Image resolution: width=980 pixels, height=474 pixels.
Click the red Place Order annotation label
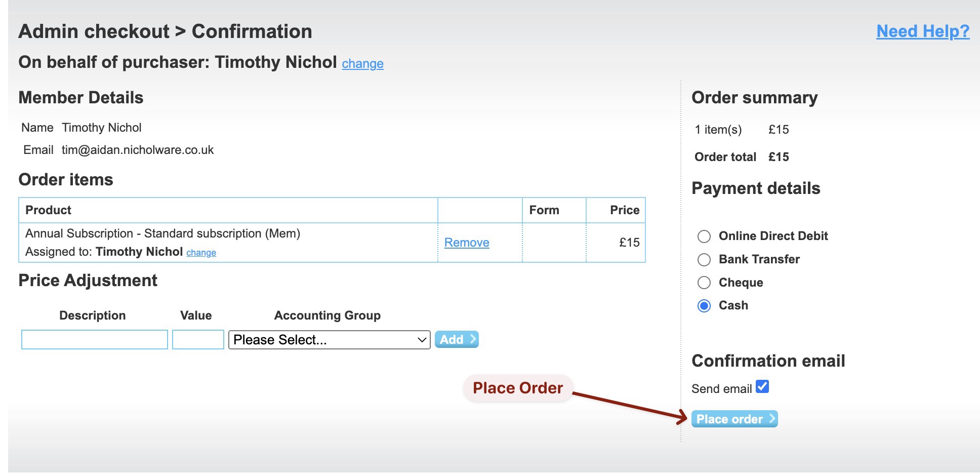517,388
